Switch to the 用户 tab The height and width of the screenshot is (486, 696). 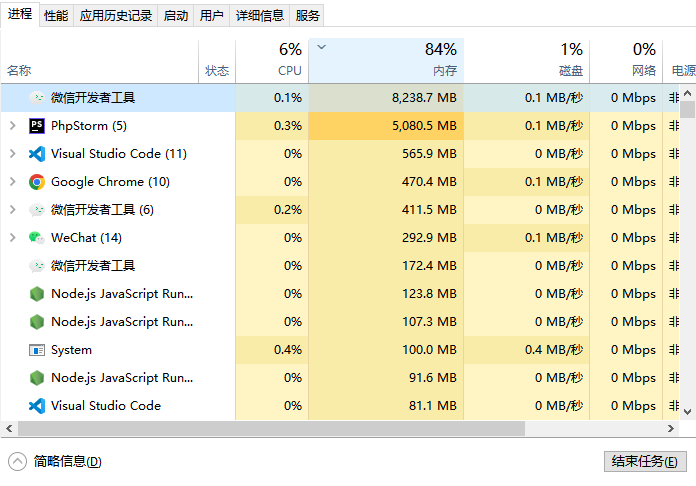point(211,16)
